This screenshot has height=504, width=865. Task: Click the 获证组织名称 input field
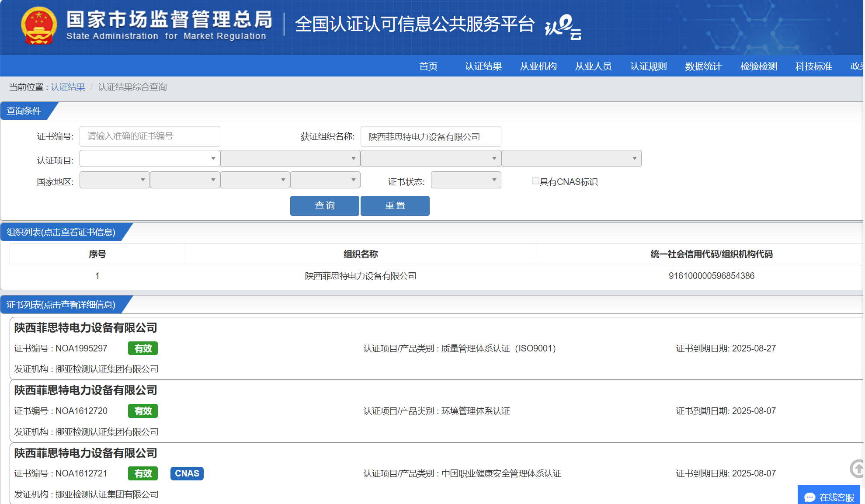431,136
